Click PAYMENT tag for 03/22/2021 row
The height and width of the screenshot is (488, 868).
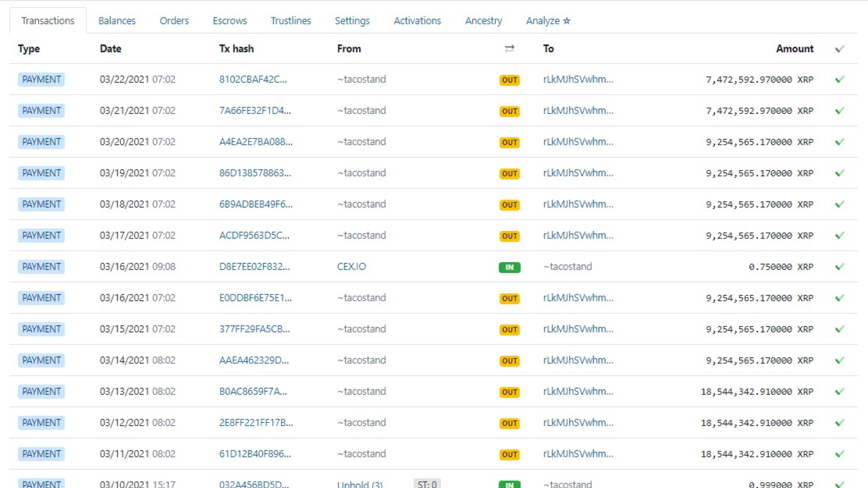(41, 79)
